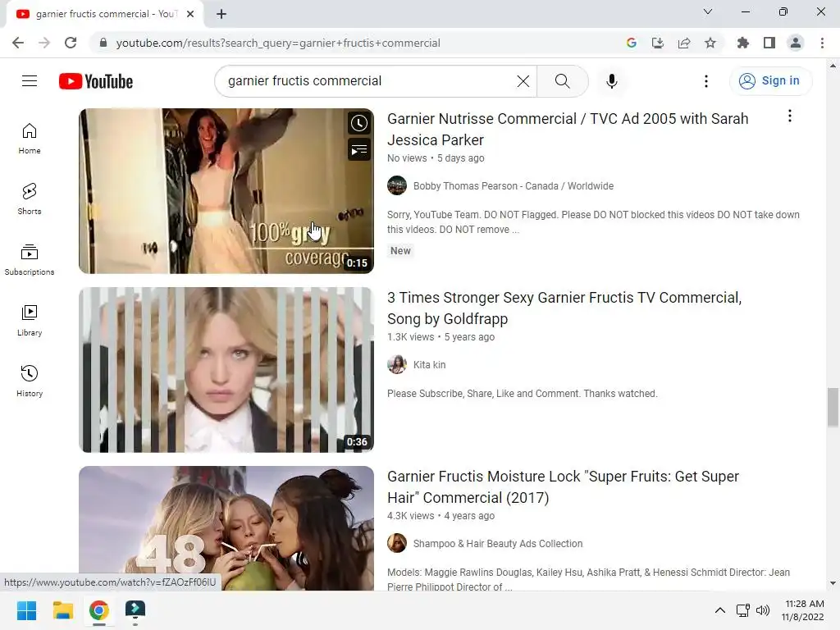Open 3 Times Stronger Sexy Garnier Fructis title
The width and height of the screenshot is (840, 630).
tap(564, 308)
